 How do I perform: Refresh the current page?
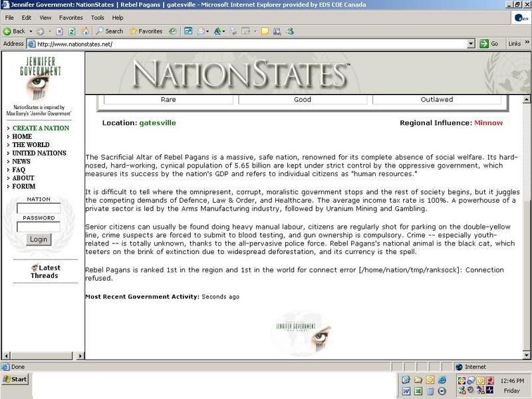[x=72, y=31]
